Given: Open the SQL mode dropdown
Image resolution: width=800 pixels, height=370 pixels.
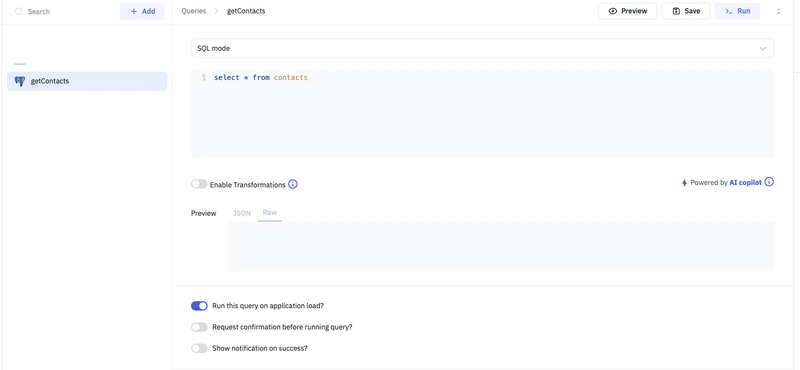Looking at the screenshot, I should [482, 48].
